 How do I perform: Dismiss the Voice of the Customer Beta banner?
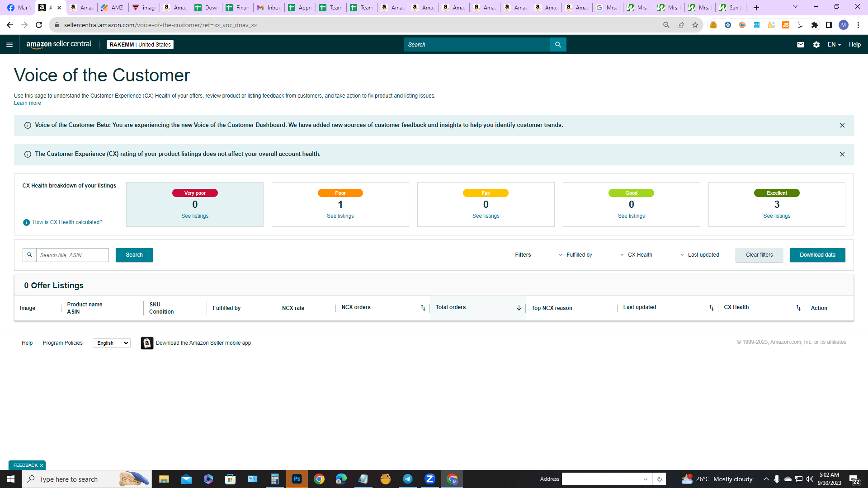pos(842,126)
